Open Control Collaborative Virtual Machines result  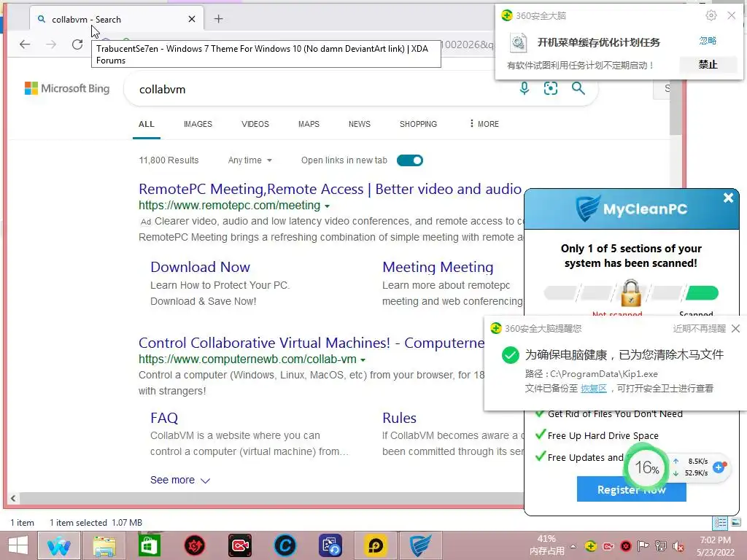(x=311, y=343)
